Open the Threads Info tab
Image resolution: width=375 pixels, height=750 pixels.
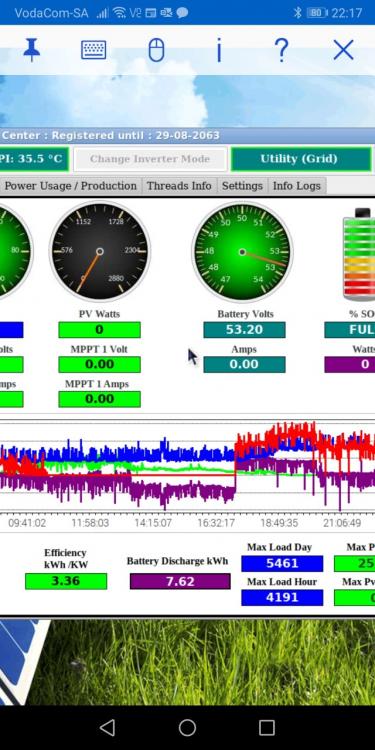coord(179,186)
